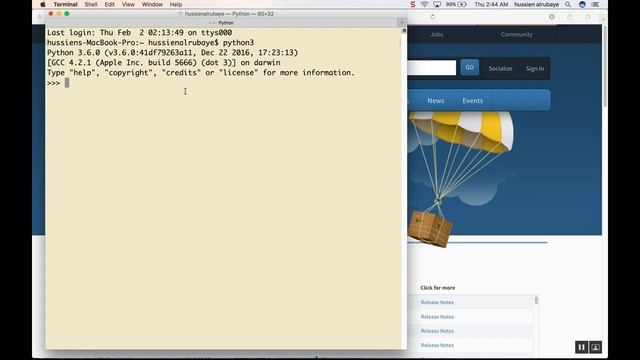Click the Terminal window scrollbar
The image size is (640, 360).
[x=404, y=188]
